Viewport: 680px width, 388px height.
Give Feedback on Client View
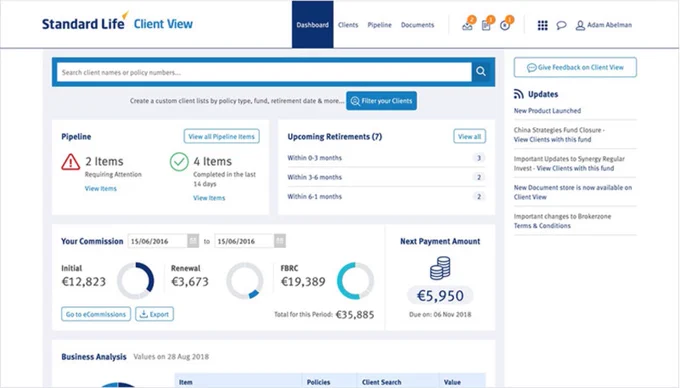(575, 67)
